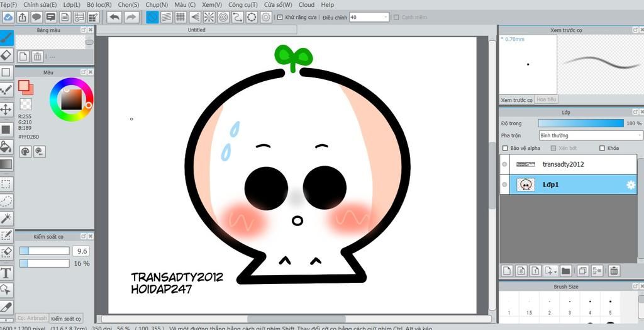Viewport: 644px width, 330px height.
Task: Delete color from Bảng màu palette
Action: click(37, 57)
